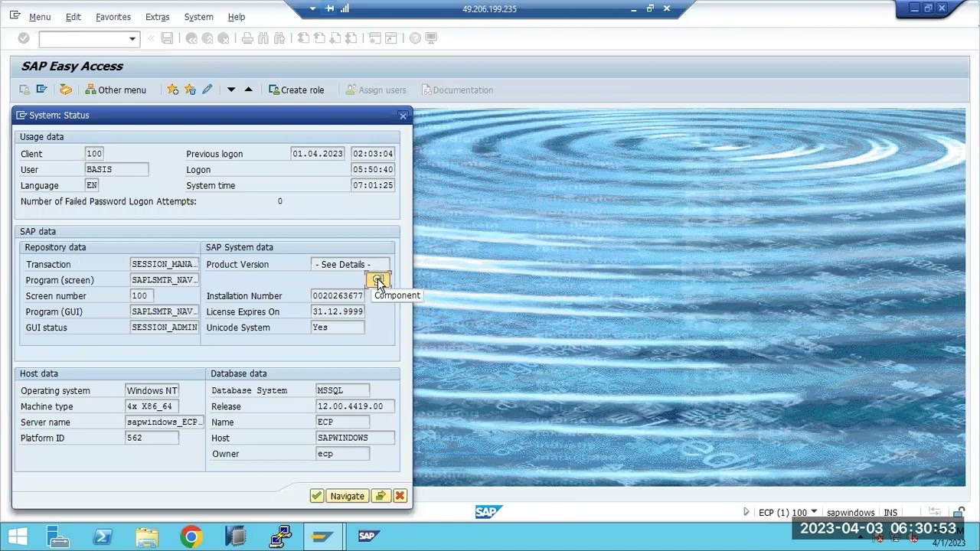Click the Operating system Windows NT value
The height and width of the screenshot is (551, 980).
[x=152, y=390]
